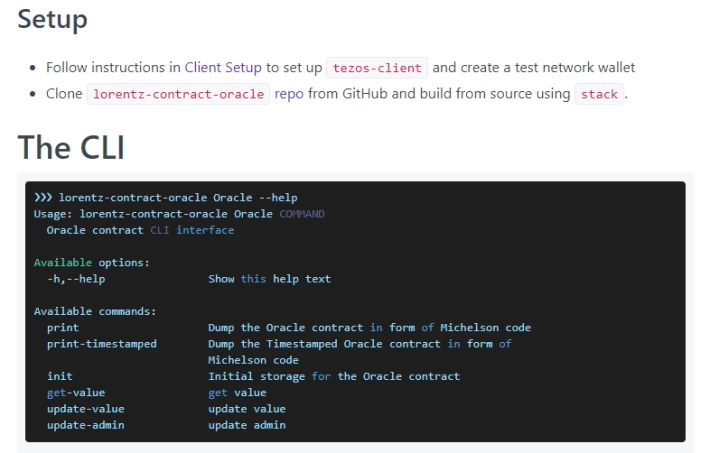Image resolution: width=710 pixels, height=453 pixels.
Task: Click the -h,--help option text
Action: tap(76, 279)
